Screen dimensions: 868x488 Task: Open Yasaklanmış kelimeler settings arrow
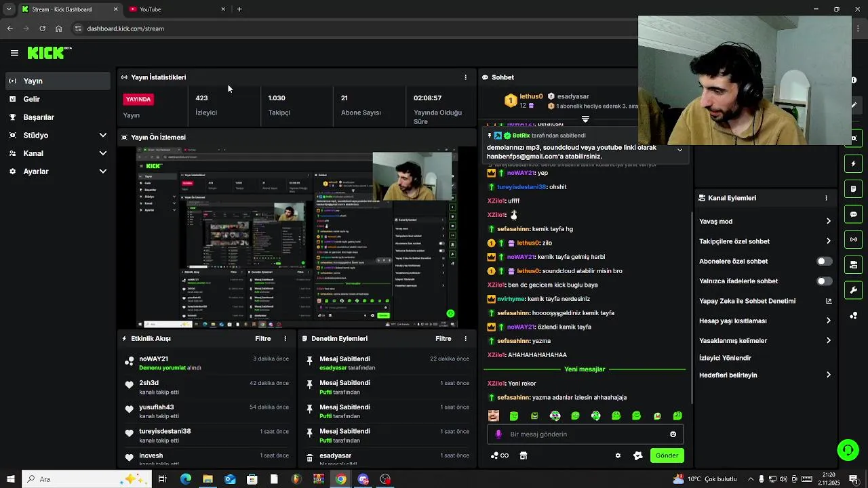tap(828, 340)
